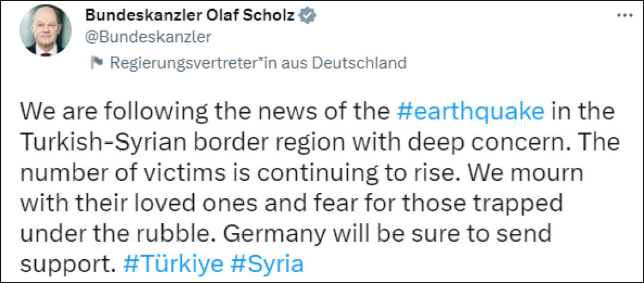Click the @Bundeskanzler handle
This screenshot has height=283, width=644.
pos(149,38)
